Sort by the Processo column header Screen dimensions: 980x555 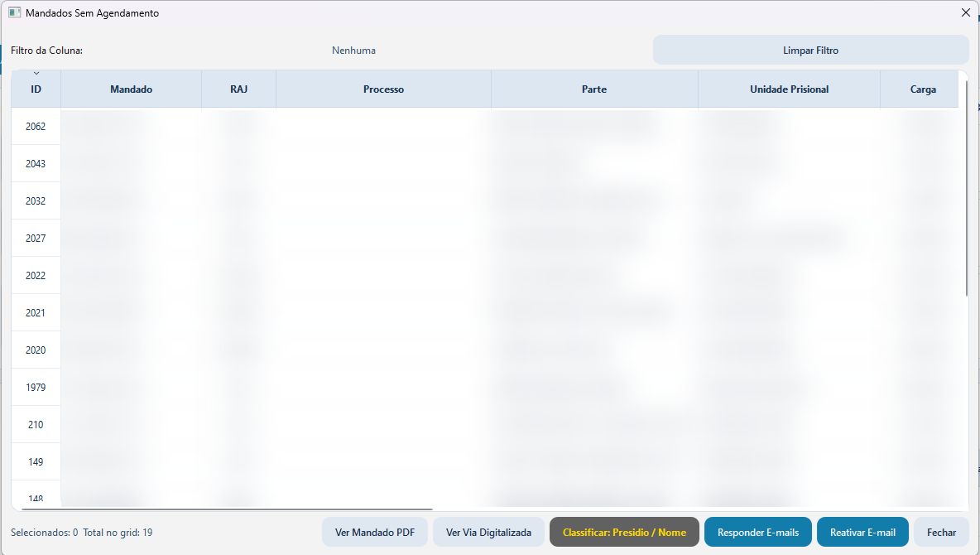384,89
